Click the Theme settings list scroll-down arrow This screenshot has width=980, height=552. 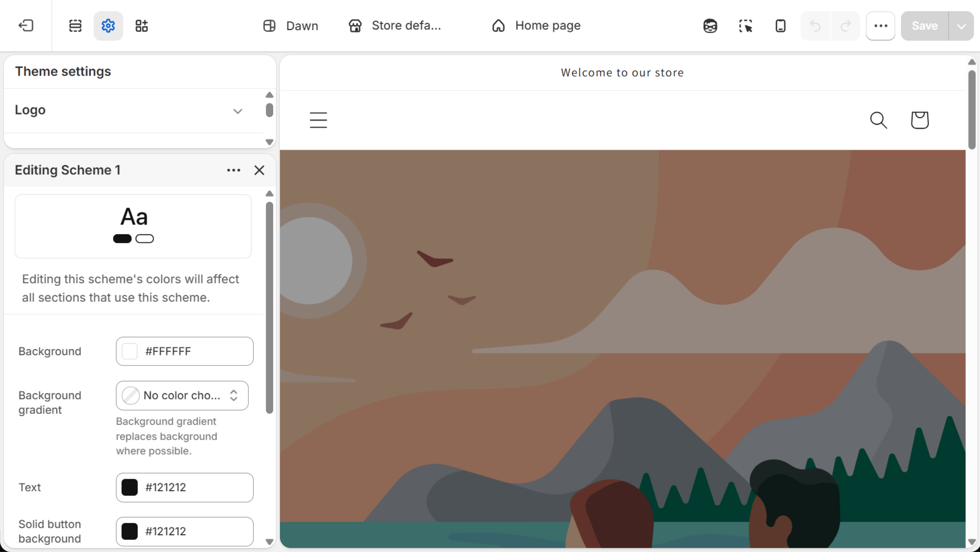pos(269,142)
